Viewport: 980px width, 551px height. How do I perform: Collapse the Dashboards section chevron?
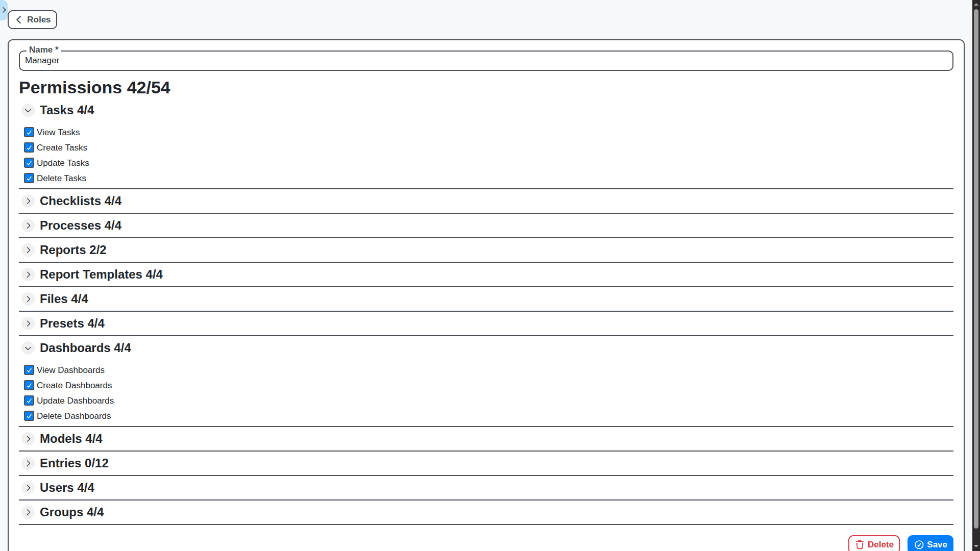(x=28, y=348)
